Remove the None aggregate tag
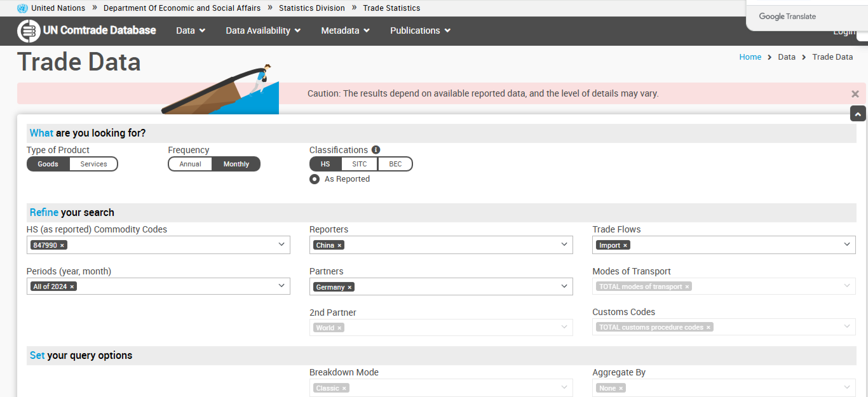 621,388
